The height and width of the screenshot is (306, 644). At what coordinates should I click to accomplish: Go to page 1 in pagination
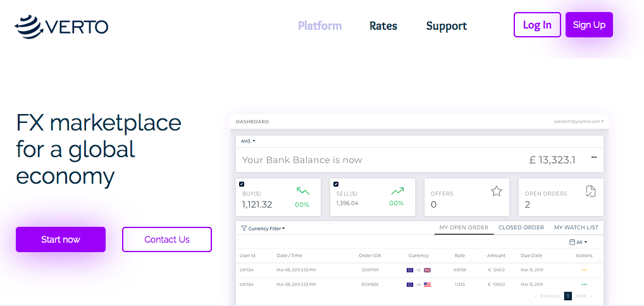(x=567, y=296)
